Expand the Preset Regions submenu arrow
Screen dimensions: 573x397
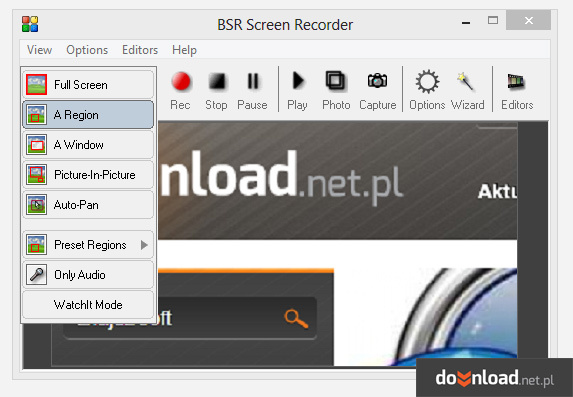(144, 245)
